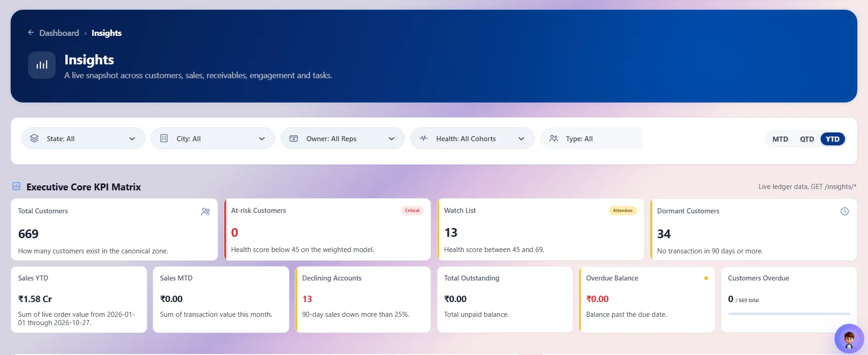This screenshot has width=868, height=355.
Task: Open the Type: All filter
Action: tap(591, 138)
